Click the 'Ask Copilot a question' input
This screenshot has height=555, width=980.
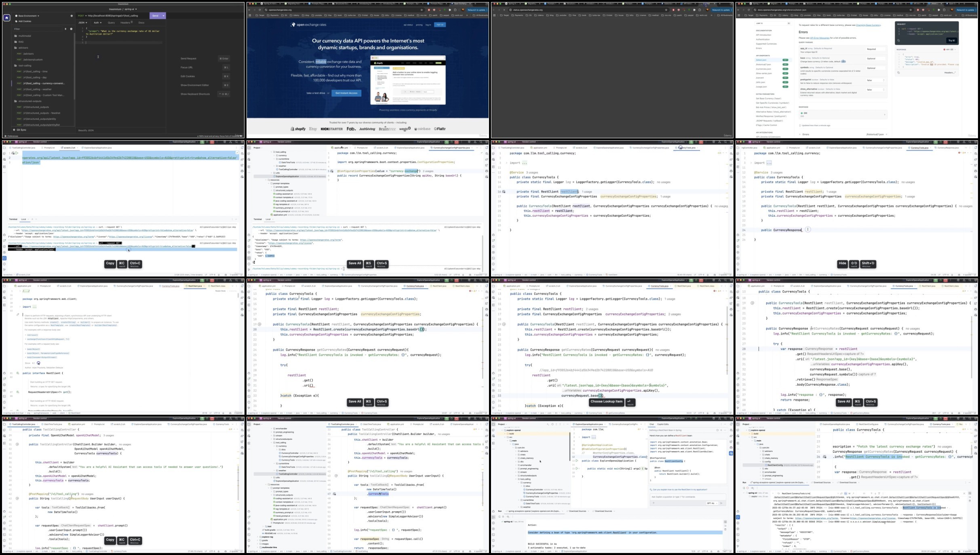pyautogui.click(x=687, y=497)
